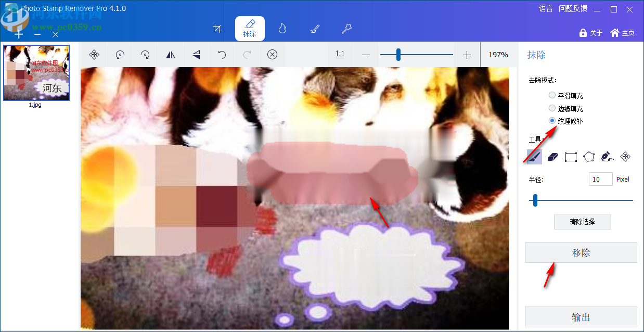This screenshot has width=644, height=332.
Task: Select the Polygon selection tool
Action: [588, 157]
